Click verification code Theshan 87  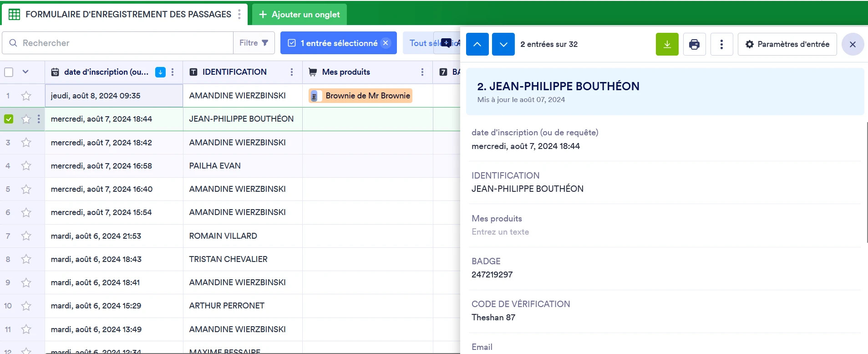(x=493, y=318)
